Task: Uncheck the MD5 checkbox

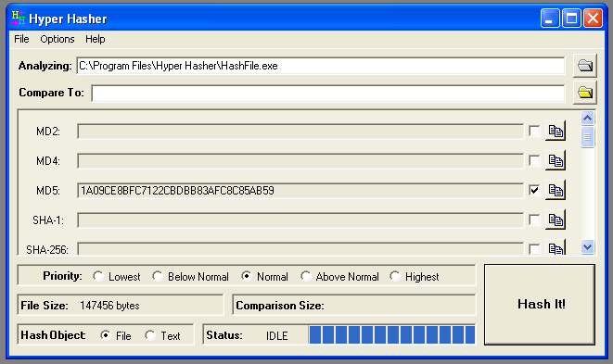Action: 534,190
